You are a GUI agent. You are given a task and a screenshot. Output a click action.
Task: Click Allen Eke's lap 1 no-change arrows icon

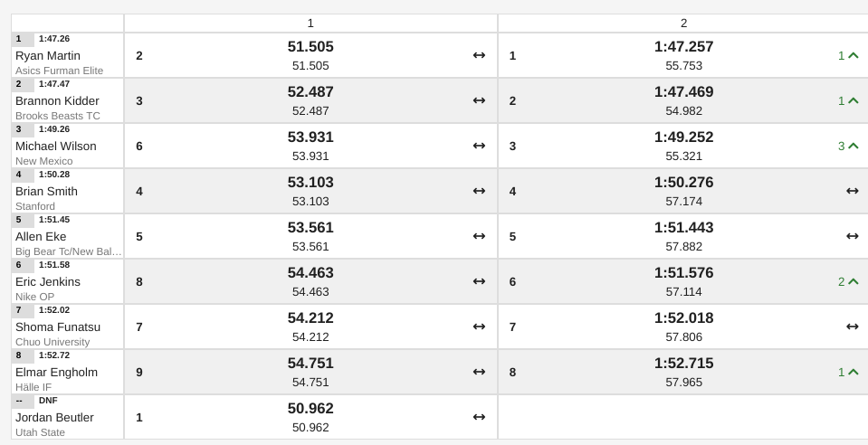pos(479,236)
